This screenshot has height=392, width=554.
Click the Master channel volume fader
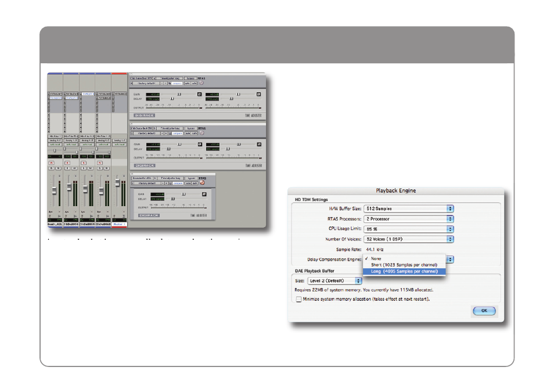117,182
